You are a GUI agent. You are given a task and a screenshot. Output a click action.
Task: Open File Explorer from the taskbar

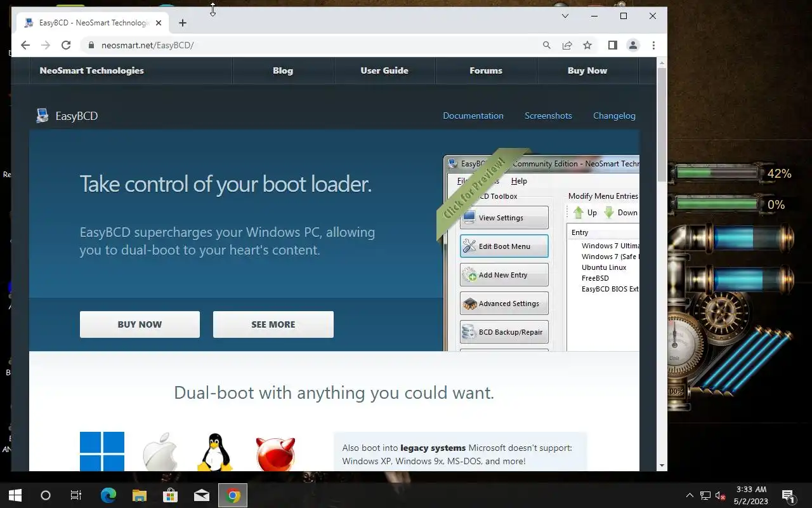point(140,495)
